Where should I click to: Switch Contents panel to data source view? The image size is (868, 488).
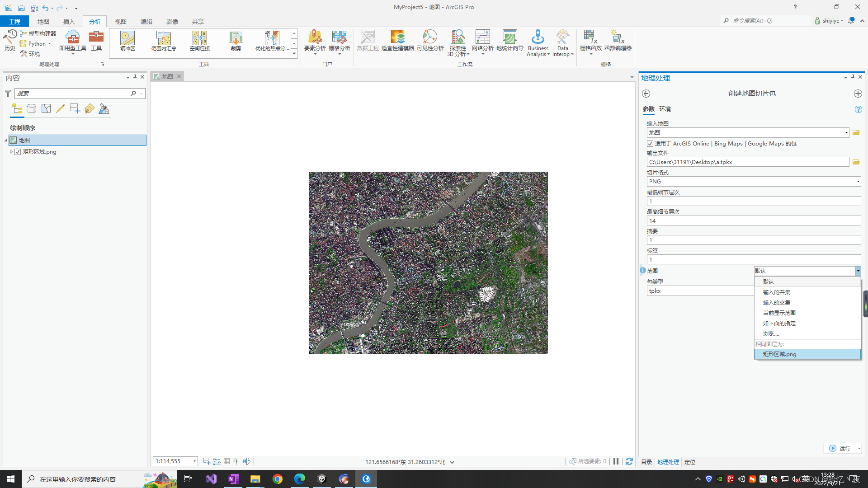pos(31,108)
